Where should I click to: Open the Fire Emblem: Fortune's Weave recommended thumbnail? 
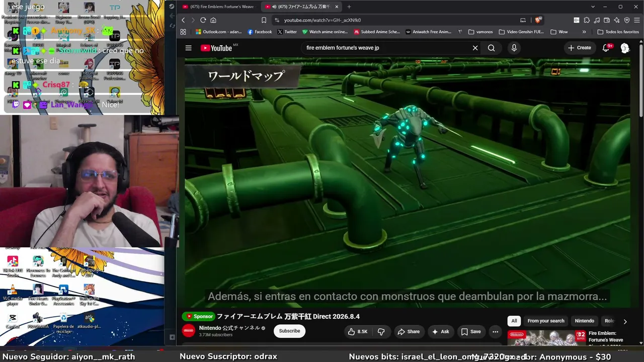[x=546, y=338]
